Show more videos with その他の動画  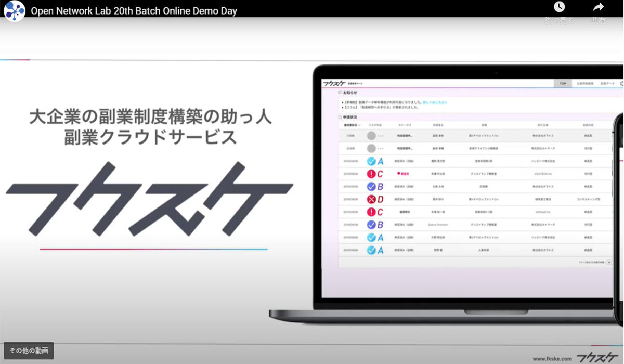click(29, 350)
